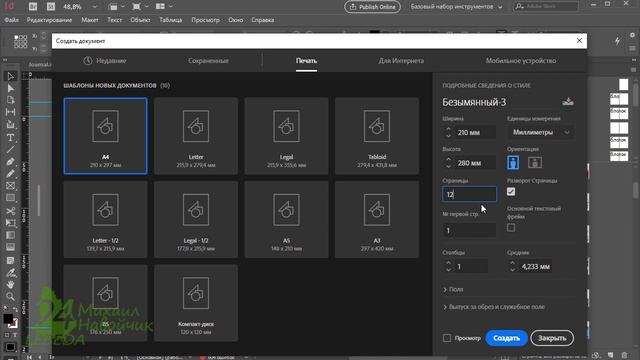This screenshot has width=640, height=360.
Task: Open the Таблица menu
Action: (171, 20)
